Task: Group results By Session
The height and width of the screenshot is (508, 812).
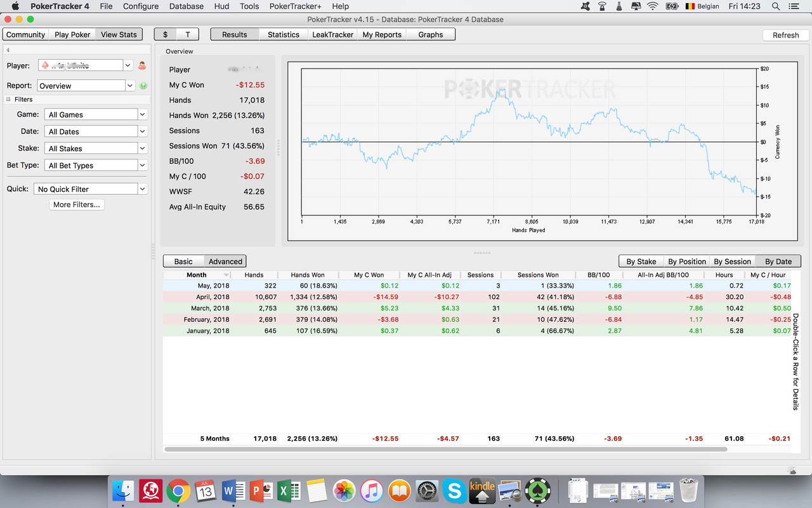Action: click(732, 261)
